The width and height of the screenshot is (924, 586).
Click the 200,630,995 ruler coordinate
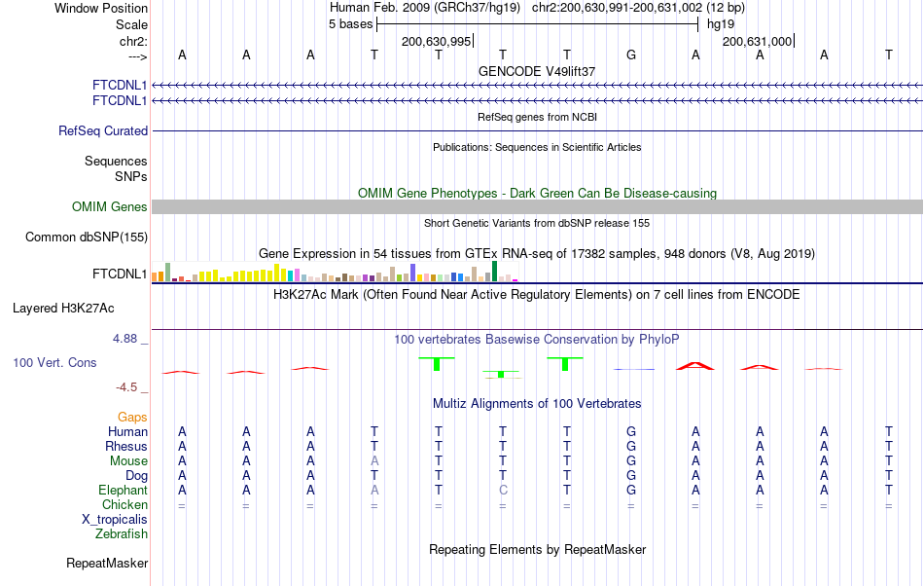click(x=436, y=41)
